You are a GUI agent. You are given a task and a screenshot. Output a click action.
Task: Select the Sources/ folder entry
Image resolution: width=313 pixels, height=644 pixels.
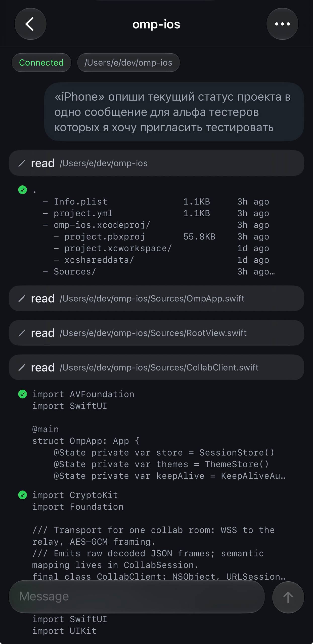coord(75,272)
